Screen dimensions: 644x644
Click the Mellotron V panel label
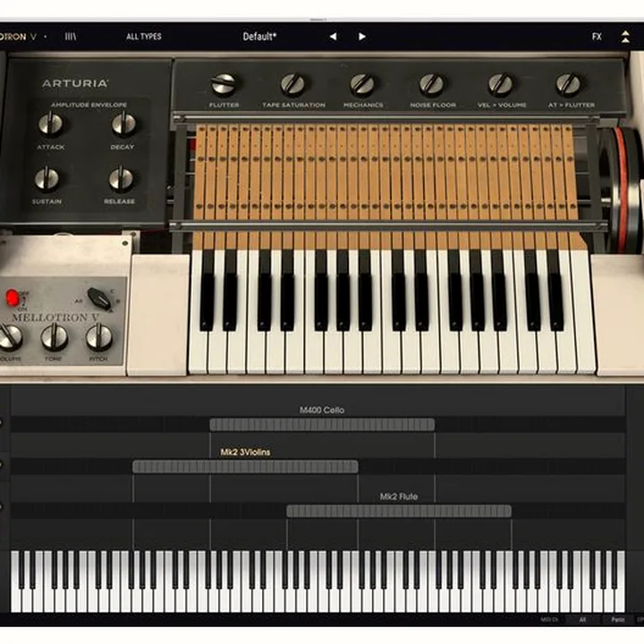click(55, 318)
